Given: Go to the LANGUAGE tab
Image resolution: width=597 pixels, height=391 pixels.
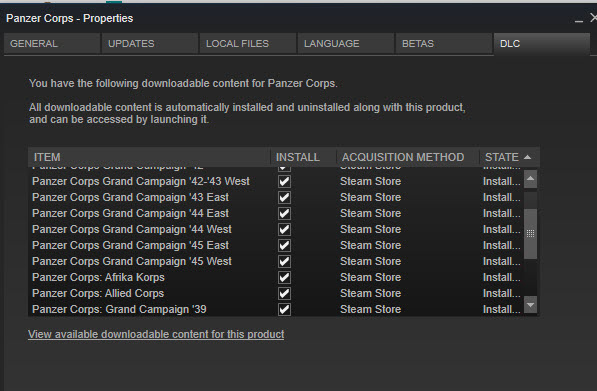Looking at the screenshot, I should [346, 43].
